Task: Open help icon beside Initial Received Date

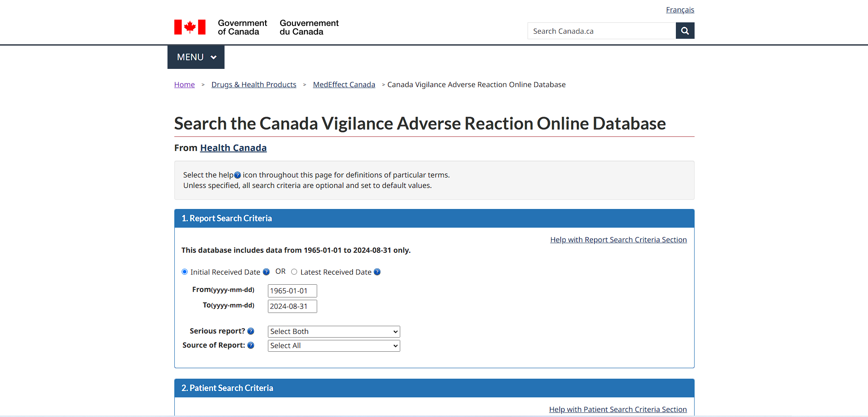Action: click(267, 272)
